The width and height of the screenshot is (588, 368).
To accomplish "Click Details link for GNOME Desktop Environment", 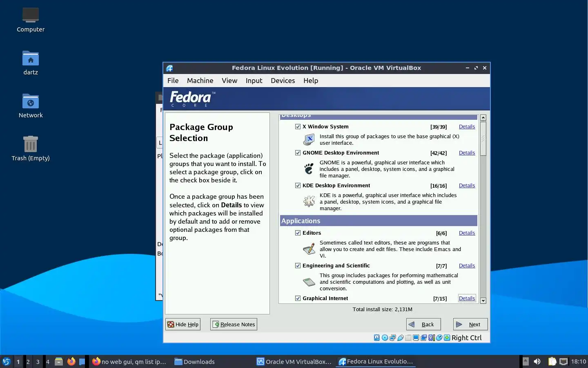I will coord(467,153).
